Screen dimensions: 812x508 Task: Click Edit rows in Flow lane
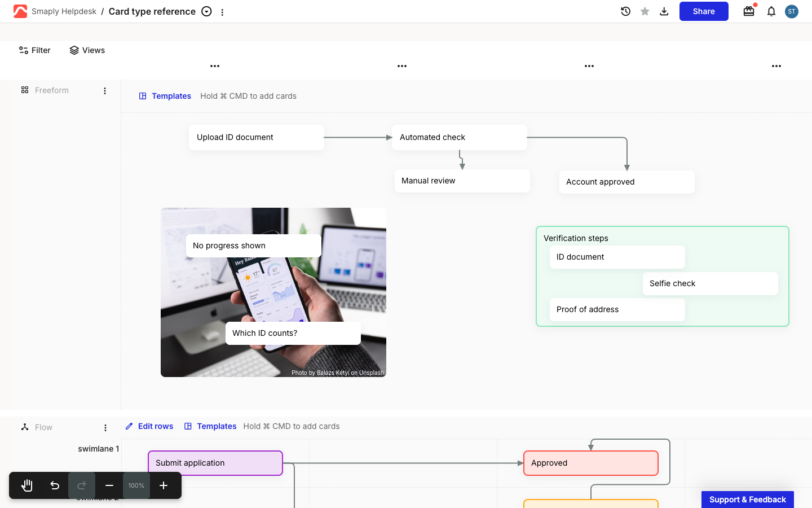tap(149, 426)
